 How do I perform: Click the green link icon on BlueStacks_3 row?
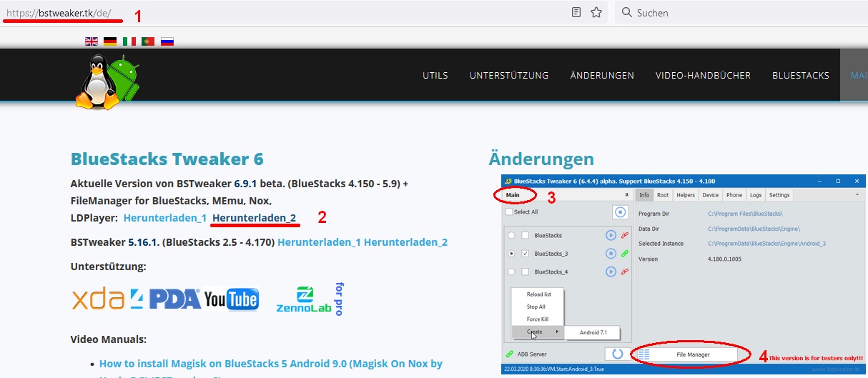[625, 253]
